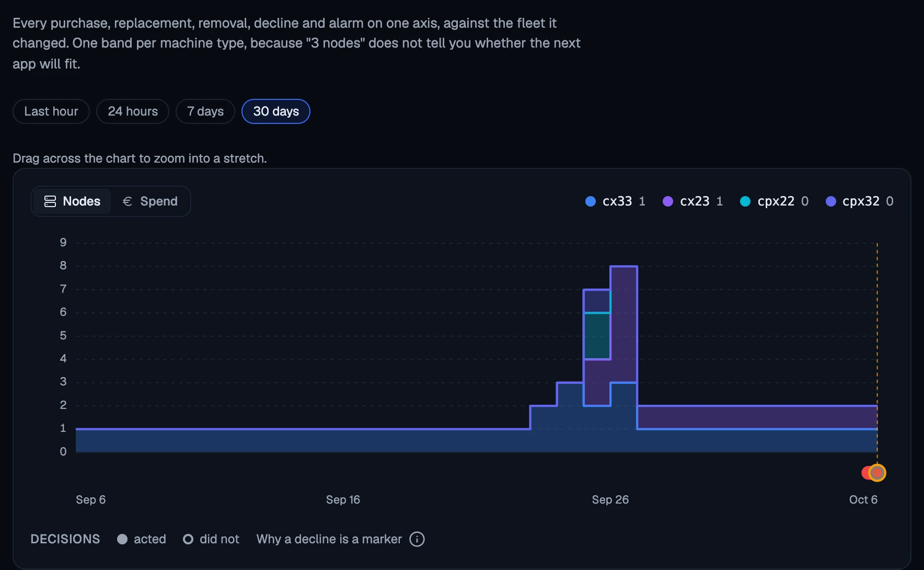This screenshot has height=570, width=924.
Task: Switch to the 7 days range
Action: pyautogui.click(x=205, y=111)
